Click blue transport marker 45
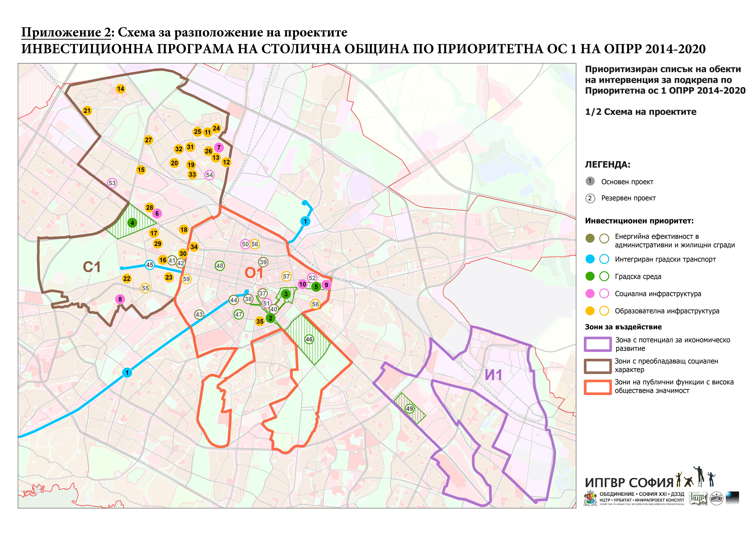 click(x=150, y=265)
